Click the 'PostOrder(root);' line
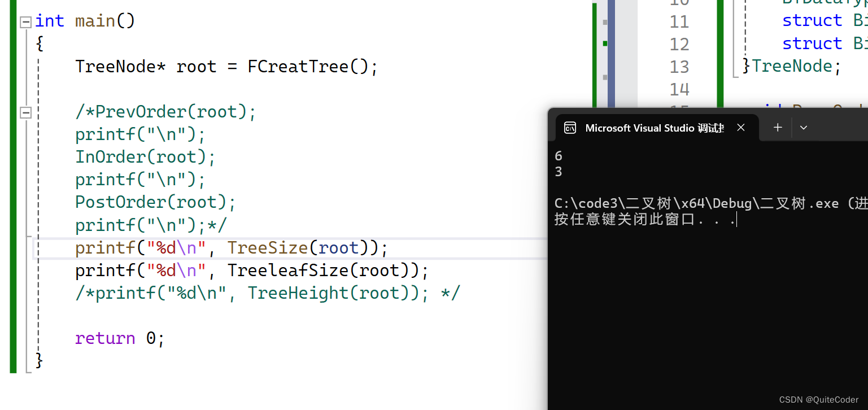This screenshot has height=410, width=868. (x=156, y=202)
